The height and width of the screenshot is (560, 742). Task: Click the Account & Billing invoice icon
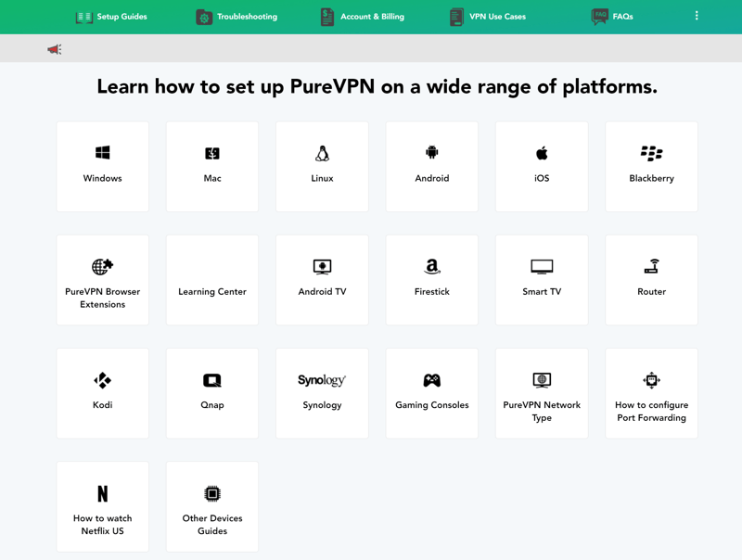pos(327,17)
